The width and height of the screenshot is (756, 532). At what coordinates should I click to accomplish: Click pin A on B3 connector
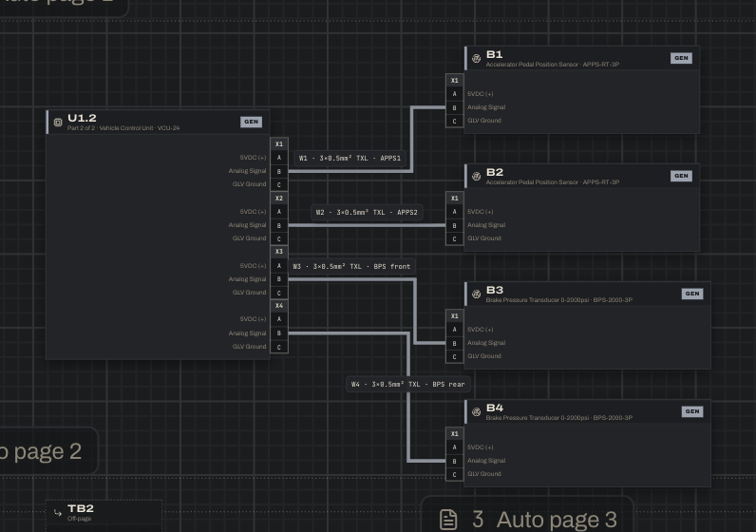(455, 330)
